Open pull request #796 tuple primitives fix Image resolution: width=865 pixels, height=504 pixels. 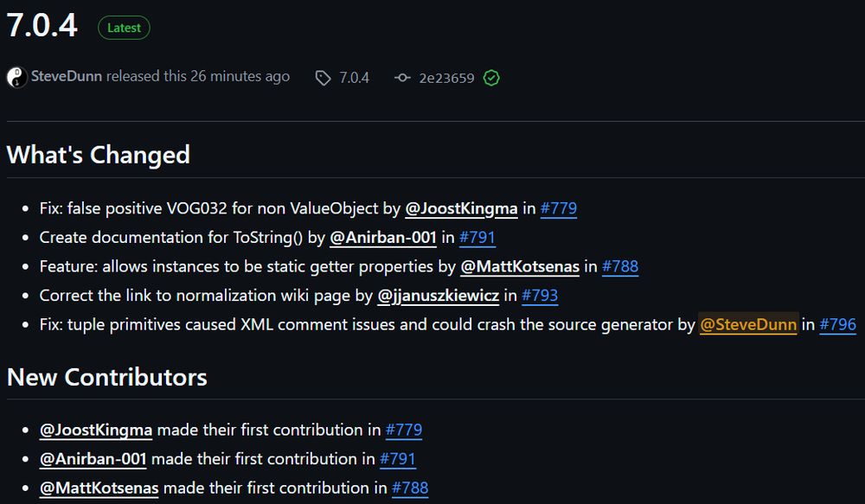[x=837, y=325]
